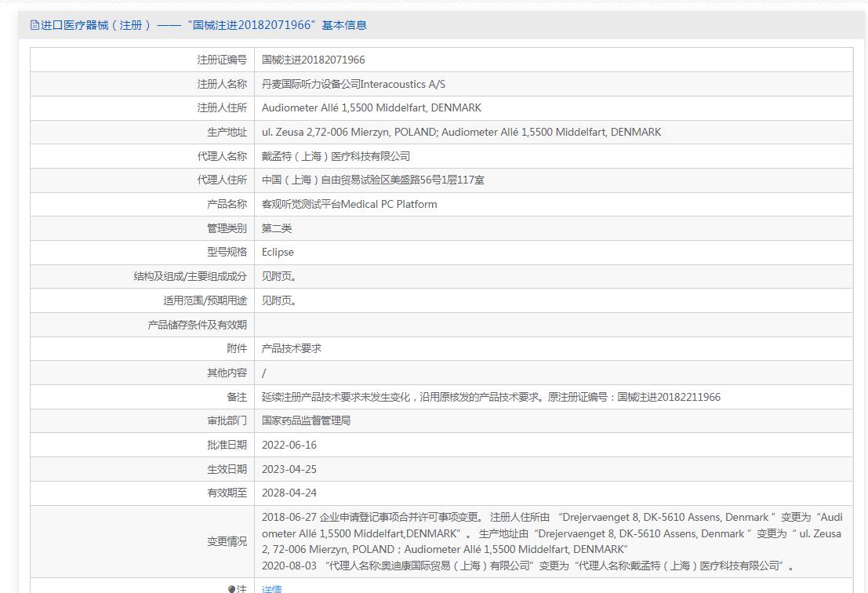This screenshot has height=593, width=868.
Task: Select the 产品储存条件及有效期 label
Action: point(198,325)
